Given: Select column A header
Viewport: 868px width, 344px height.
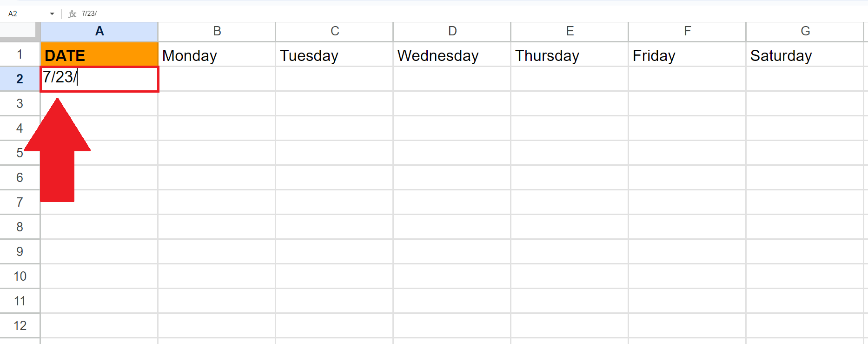Looking at the screenshot, I should click(x=99, y=31).
